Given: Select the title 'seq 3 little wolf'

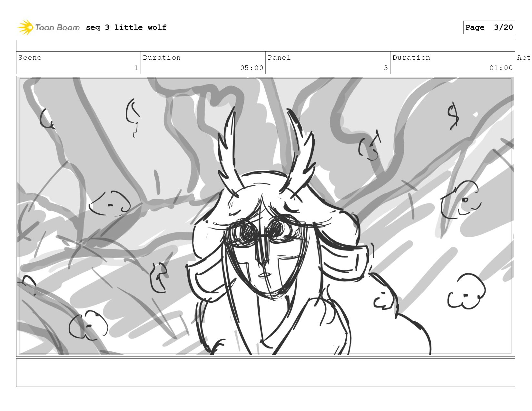Looking at the screenshot, I should point(126,27).
